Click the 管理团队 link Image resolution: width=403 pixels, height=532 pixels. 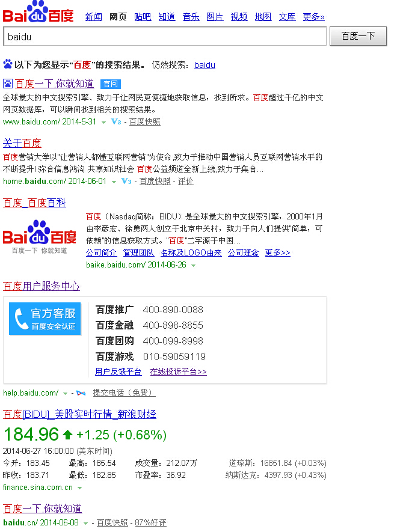[138, 252]
